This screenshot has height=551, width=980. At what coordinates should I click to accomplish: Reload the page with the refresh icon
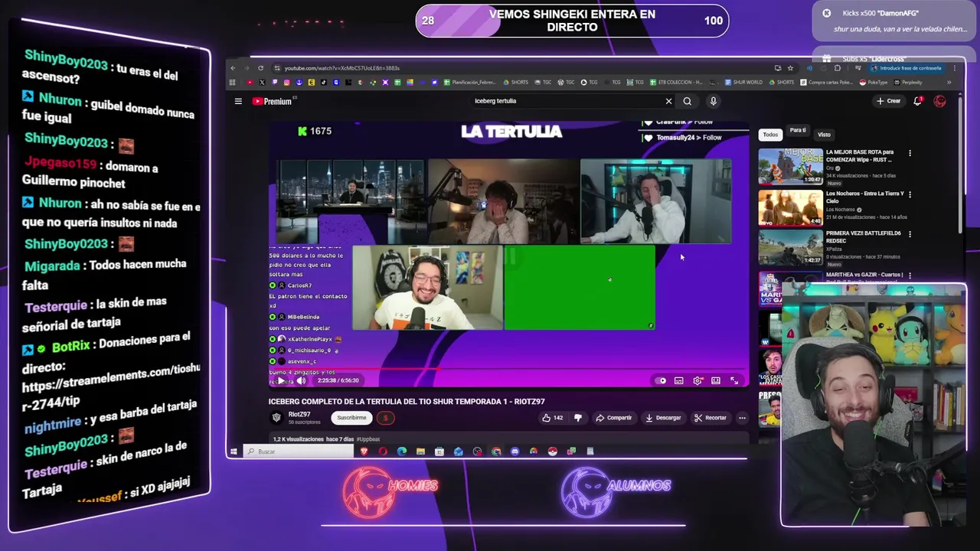tap(260, 68)
